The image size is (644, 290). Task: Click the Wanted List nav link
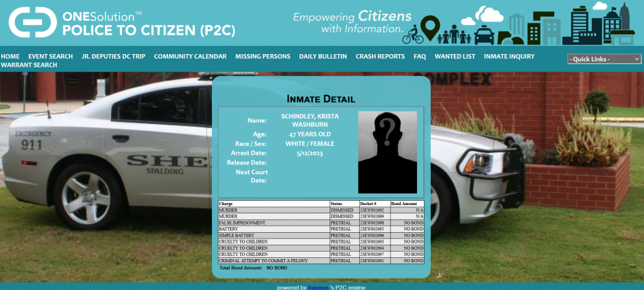coord(455,57)
